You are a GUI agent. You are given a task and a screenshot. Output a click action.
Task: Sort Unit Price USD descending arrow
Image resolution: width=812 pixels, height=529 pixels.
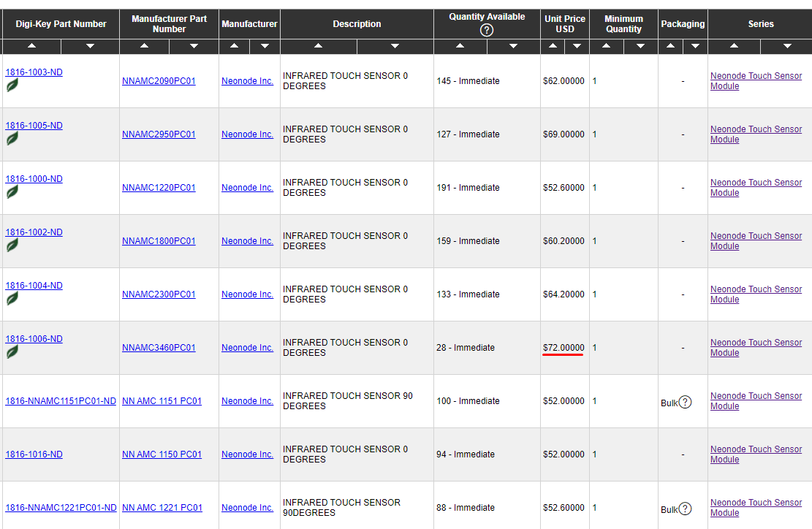click(577, 47)
